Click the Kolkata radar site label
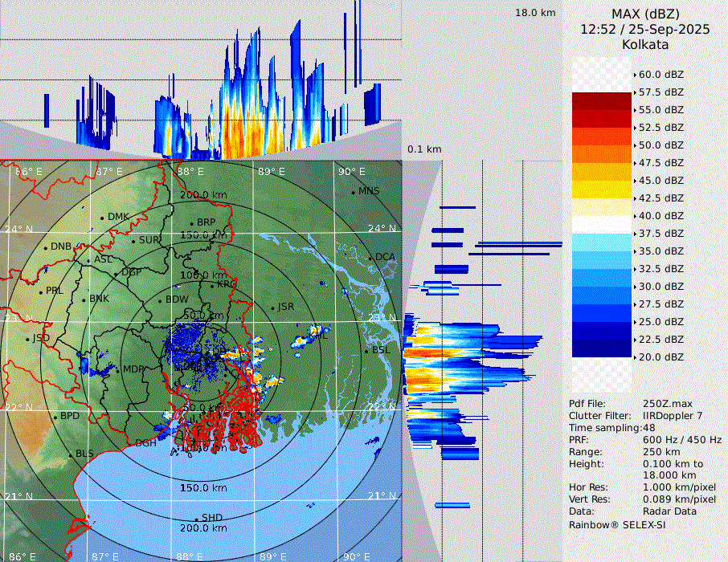 click(x=645, y=44)
